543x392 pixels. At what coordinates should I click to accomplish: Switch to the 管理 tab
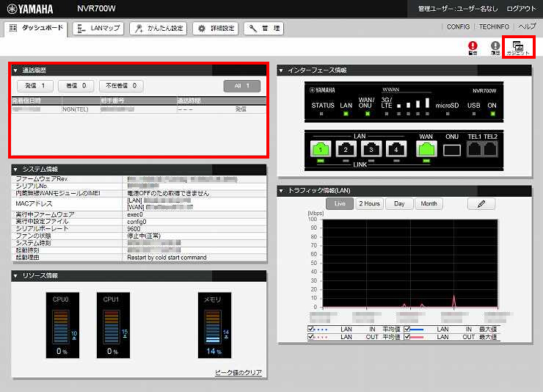point(264,29)
